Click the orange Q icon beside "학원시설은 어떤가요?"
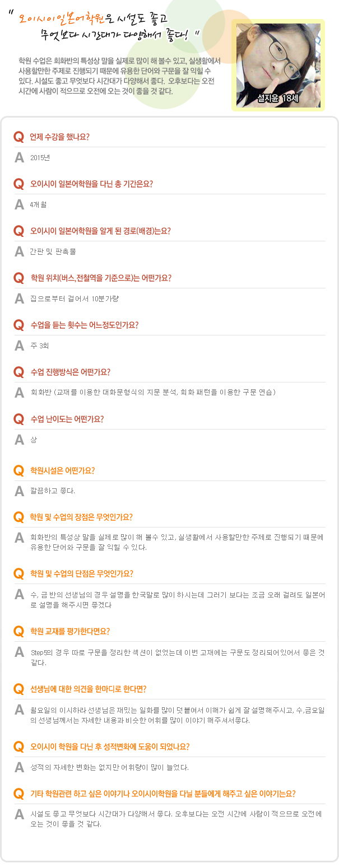The width and height of the screenshot is (339, 868). [x=18, y=470]
